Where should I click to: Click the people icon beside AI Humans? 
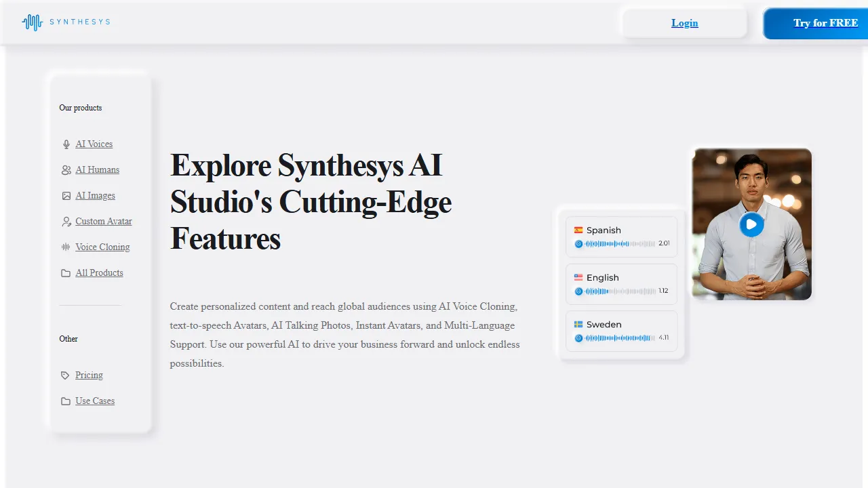[66, 170]
